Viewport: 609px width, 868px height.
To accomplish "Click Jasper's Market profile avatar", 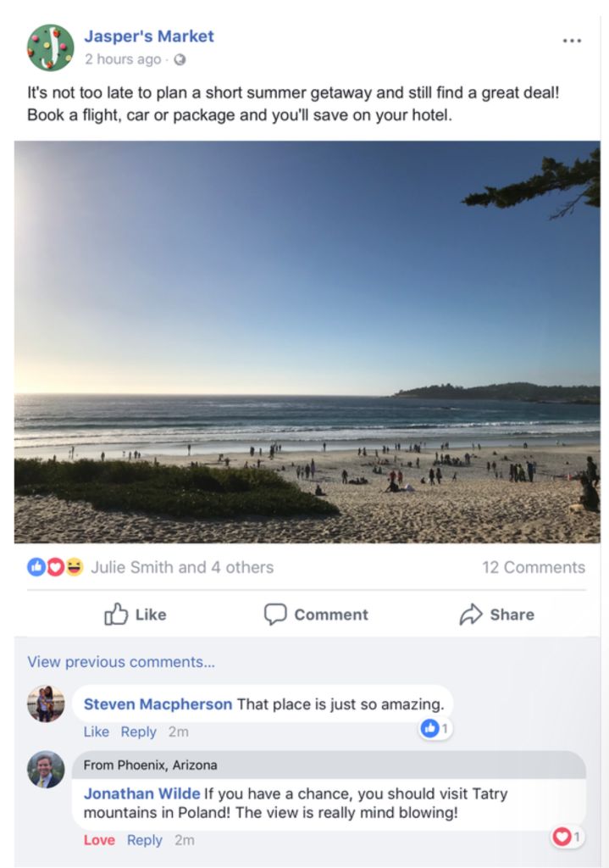I will tap(50, 47).
